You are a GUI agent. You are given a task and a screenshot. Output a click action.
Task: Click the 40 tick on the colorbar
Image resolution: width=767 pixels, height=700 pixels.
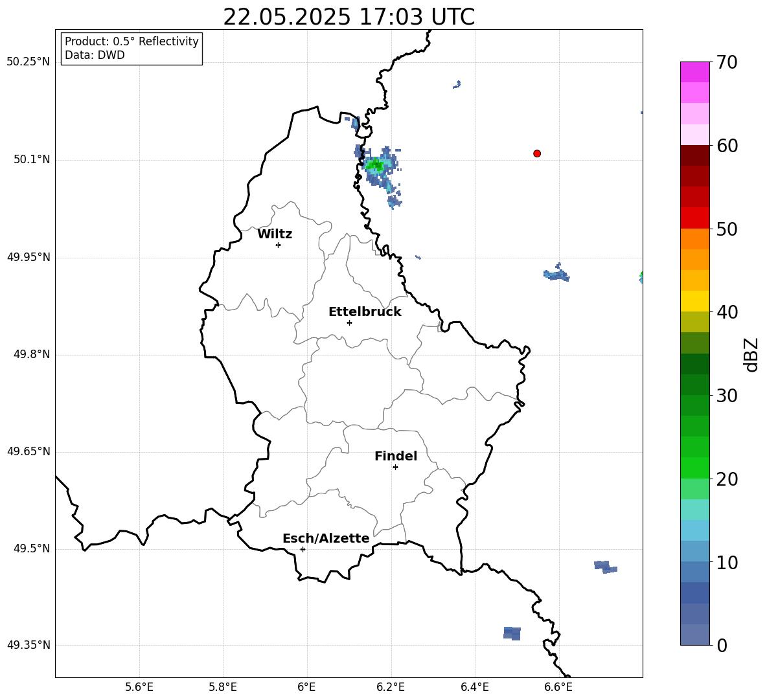727,312
